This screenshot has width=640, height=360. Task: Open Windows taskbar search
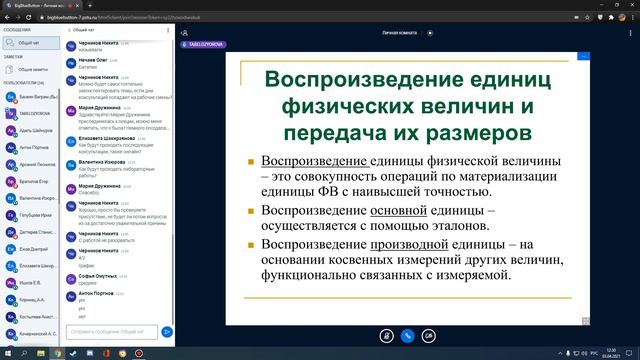(x=24, y=353)
